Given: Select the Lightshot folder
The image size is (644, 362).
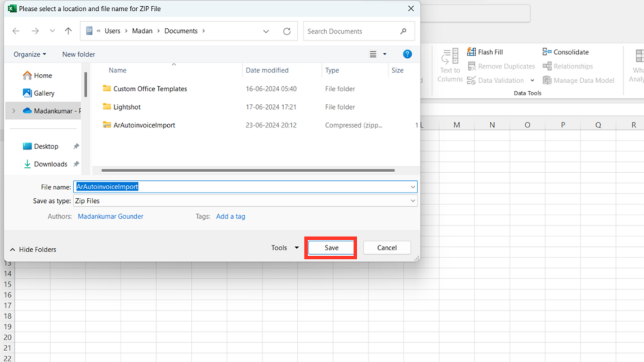Looking at the screenshot, I should click(127, 107).
